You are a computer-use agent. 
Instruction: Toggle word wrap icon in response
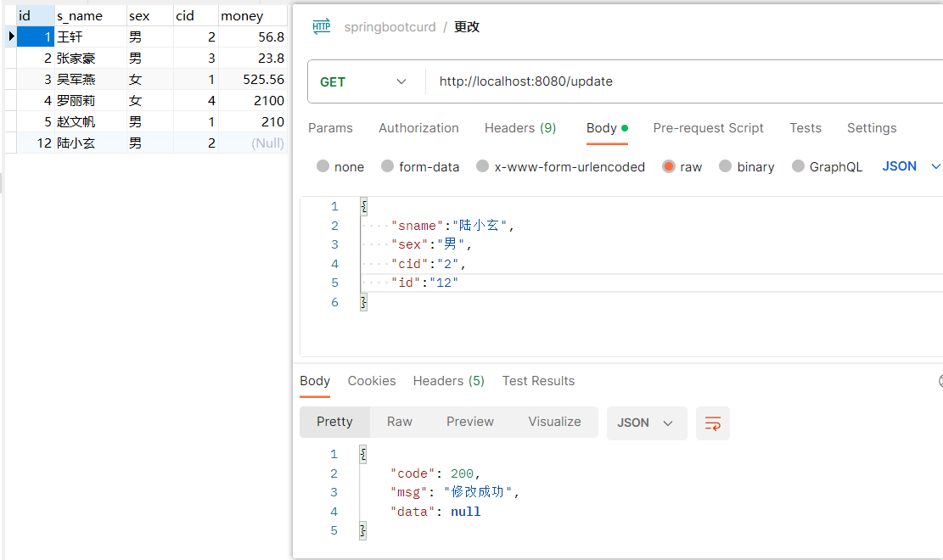(x=713, y=423)
